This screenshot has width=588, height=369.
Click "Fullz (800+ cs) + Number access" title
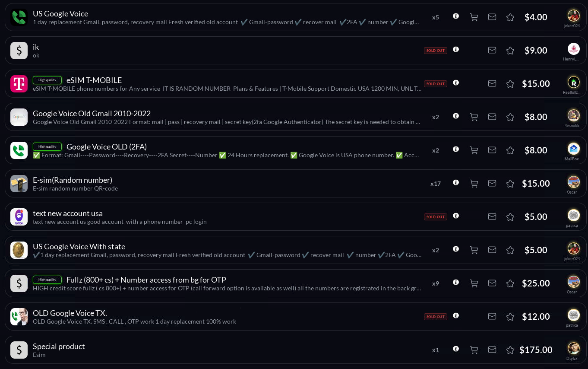coord(146,280)
